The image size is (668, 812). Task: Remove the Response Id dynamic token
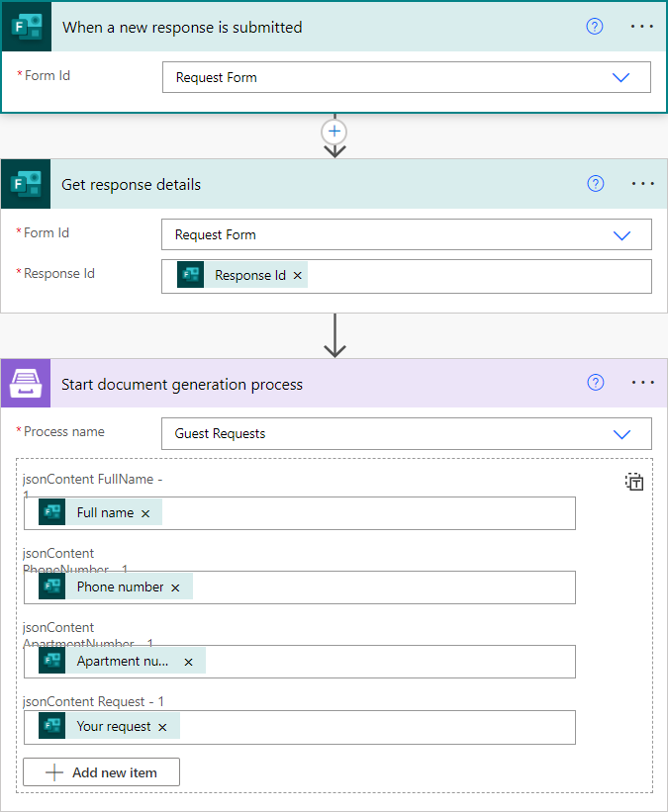pyautogui.click(x=298, y=276)
